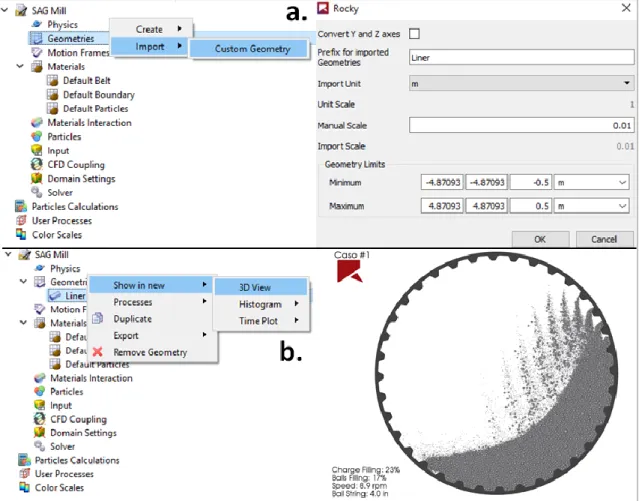The height and width of the screenshot is (501, 639).
Task: Open the Minimum limits unit dropdown
Action: click(x=591, y=182)
